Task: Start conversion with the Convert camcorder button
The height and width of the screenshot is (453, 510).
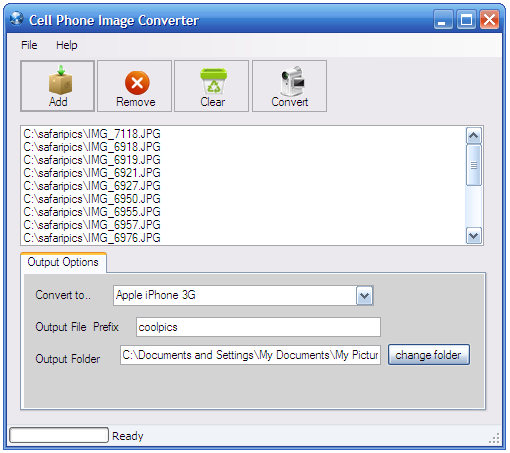Action: [x=289, y=86]
